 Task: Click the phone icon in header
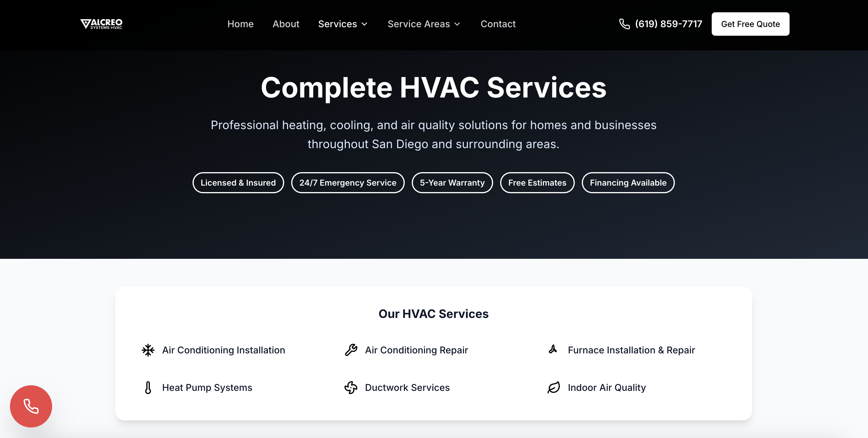pos(625,24)
